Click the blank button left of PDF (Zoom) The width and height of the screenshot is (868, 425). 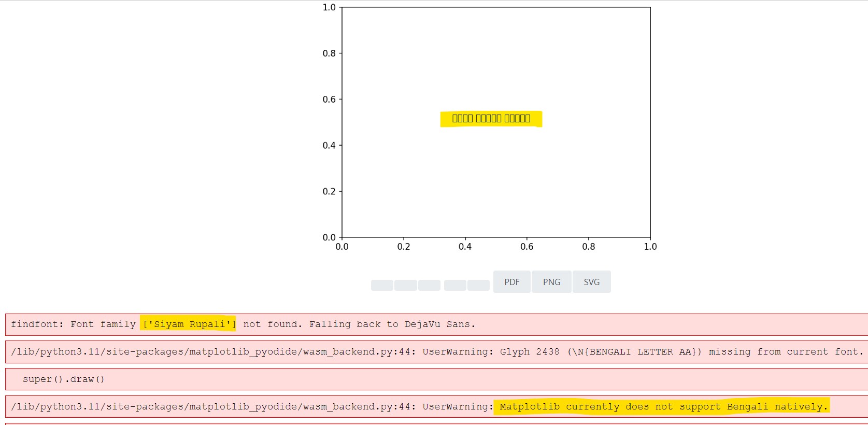pyautogui.click(x=478, y=285)
